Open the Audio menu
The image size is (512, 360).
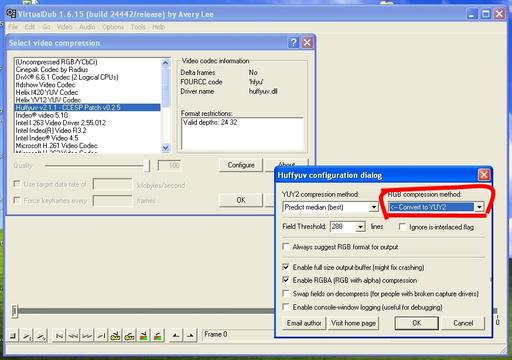(x=87, y=27)
